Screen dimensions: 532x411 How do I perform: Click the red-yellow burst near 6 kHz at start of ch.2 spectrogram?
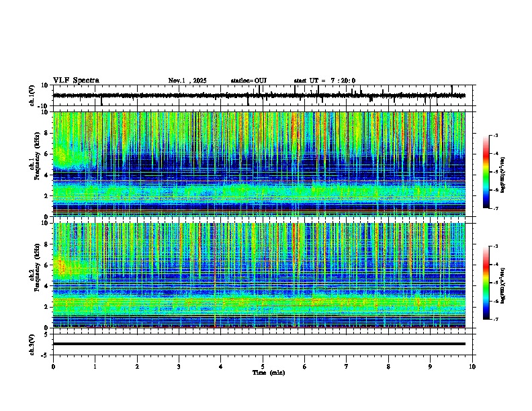coord(62,267)
